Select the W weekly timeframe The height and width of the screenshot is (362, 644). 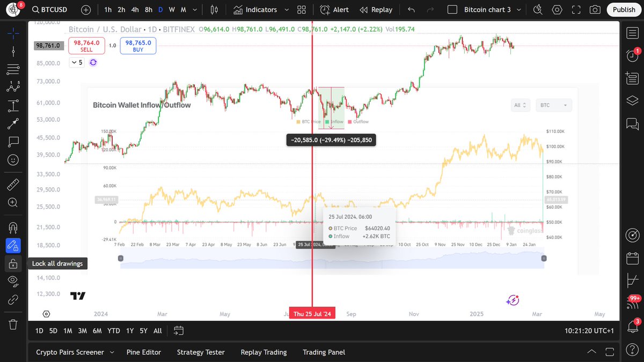point(172,10)
